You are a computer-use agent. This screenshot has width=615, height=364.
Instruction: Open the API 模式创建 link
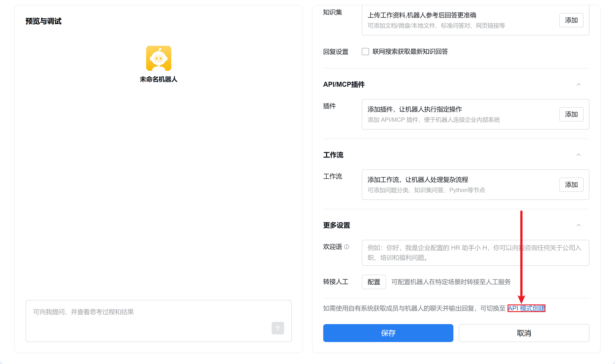click(526, 308)
